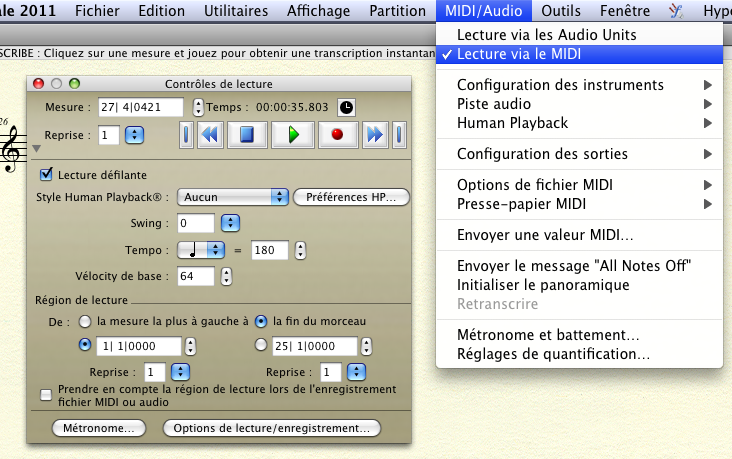Open the Style Human Playback Aucun dropdown
This screenshot has height=459, width=732.
point(233,197)
